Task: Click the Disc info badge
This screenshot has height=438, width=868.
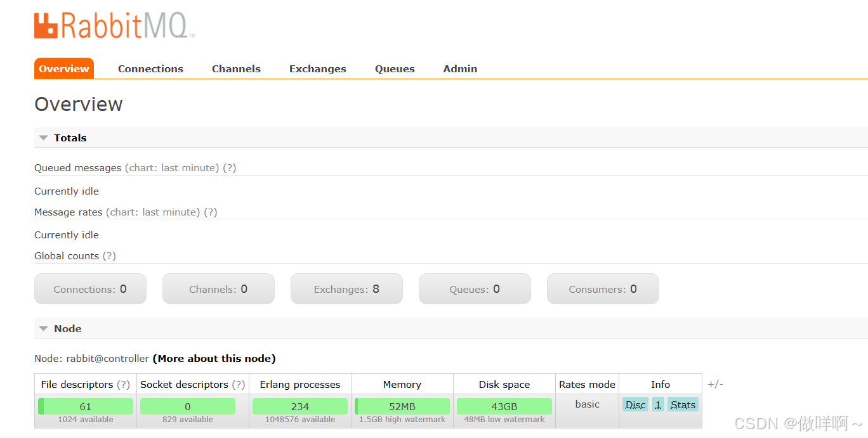Action: (x=635, y=404)
